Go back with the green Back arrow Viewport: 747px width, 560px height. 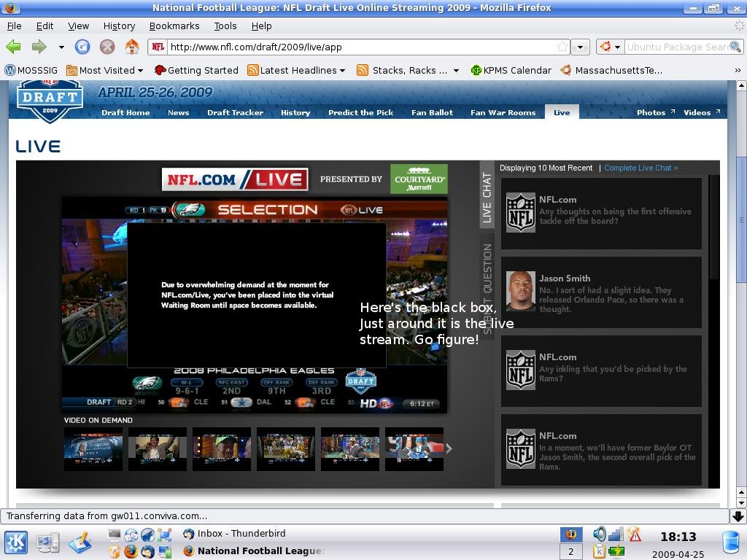(x=13, y=47)
